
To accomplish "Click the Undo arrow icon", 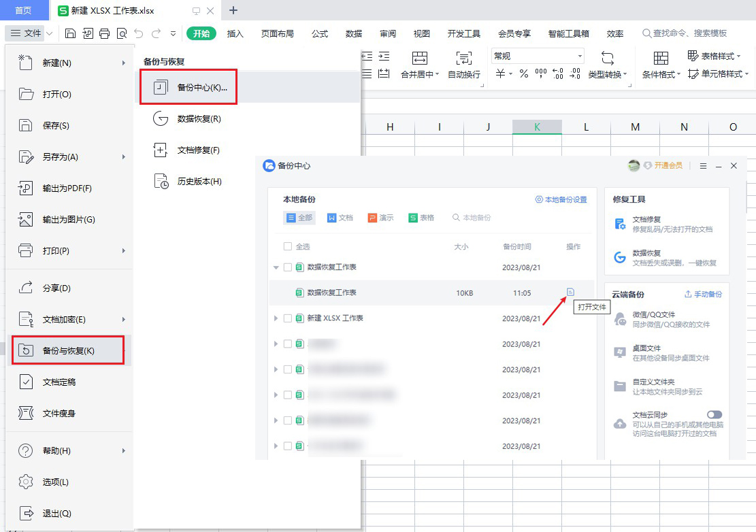I will coord(139,33).
